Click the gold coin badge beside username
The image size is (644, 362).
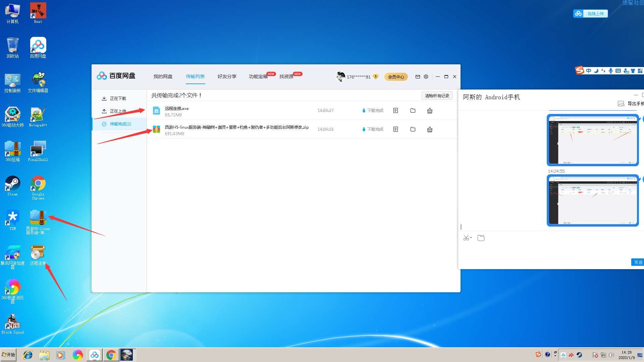pyautogui.click(x=376, y=76)
